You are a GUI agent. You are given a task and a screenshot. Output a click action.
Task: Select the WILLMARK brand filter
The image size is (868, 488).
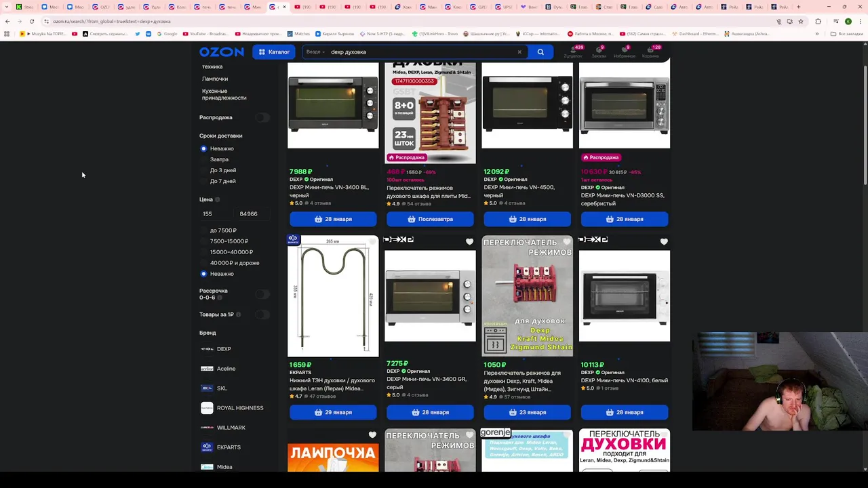coord(223,428)
